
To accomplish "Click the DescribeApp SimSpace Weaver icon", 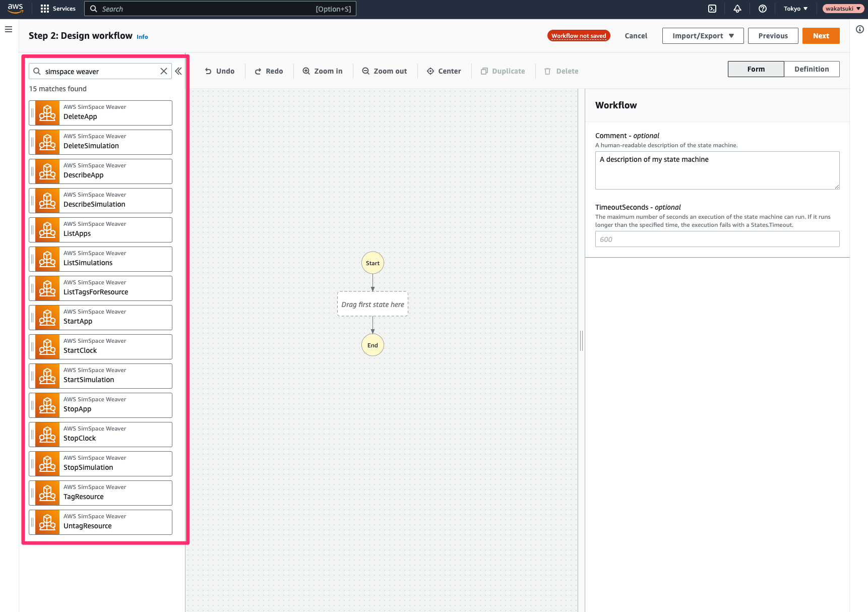I will (x=47, y=171).
